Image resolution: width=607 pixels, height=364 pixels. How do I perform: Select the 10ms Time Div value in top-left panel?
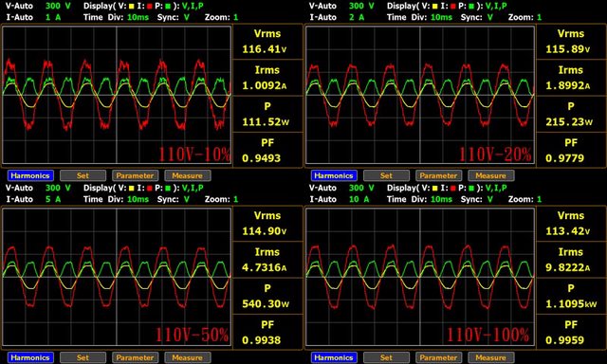click(x=138, y=17)
